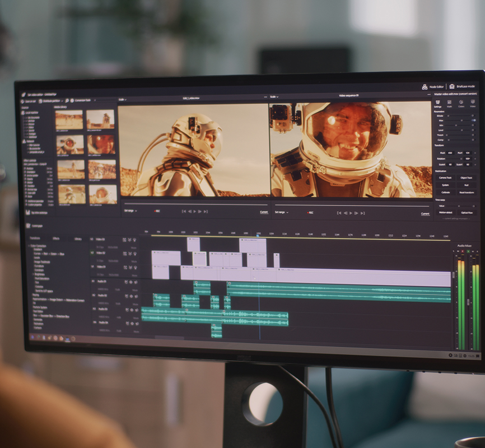Open the Node Editor
This screenshot has height=448, width=485.
point(433,87)
